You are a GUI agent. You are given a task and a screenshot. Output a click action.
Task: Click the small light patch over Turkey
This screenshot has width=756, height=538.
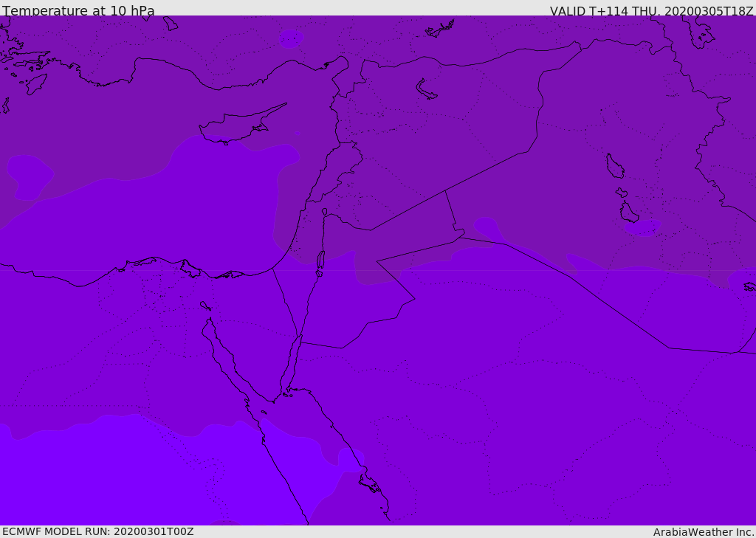point(291,38)
